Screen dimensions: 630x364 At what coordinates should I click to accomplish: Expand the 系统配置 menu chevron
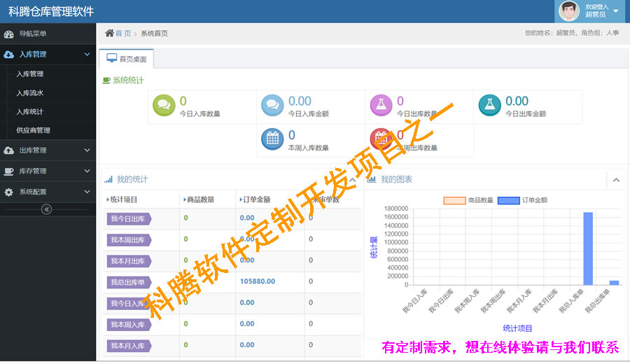pyautogui.click(x=87, y=192)
